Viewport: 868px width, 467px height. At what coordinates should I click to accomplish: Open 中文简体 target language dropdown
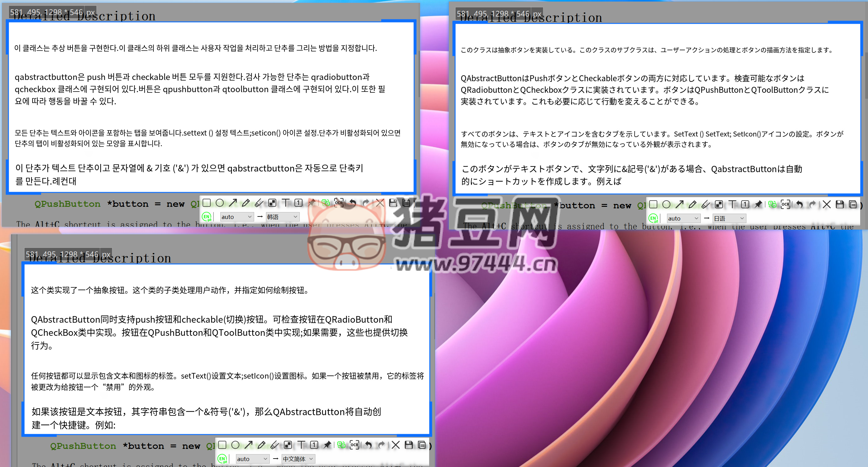pos(298,459)
